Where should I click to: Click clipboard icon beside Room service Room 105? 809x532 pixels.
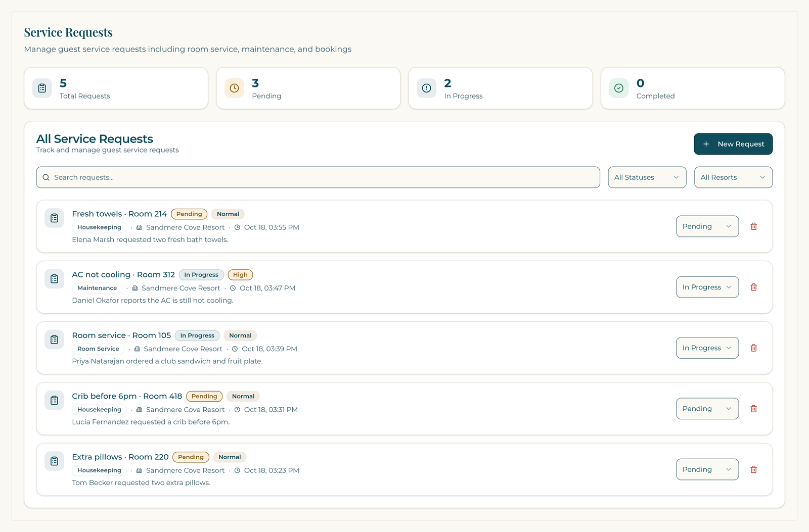click(x=54, y=340)
